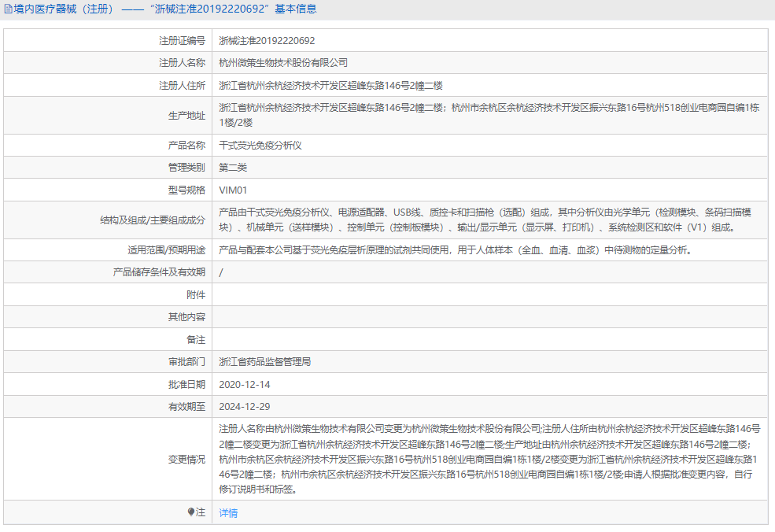Select the model specification VIM01 cell
The image size is (775, 532).
[231, 189]
